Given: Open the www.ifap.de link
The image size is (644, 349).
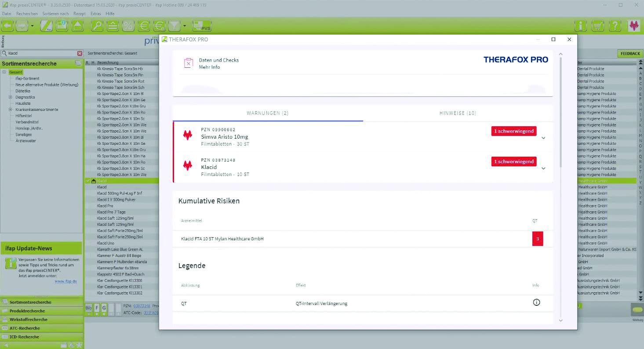Looking at the screenshot, I should click(65, 281).
